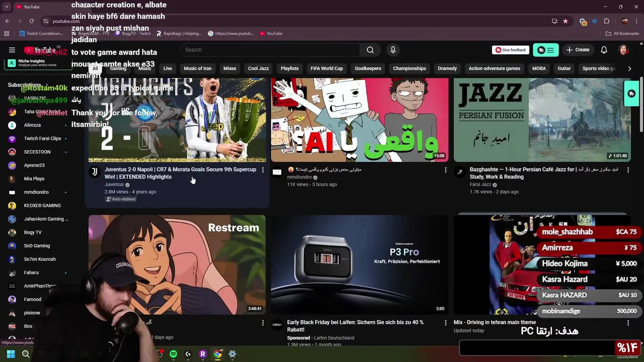Open KEOXER GAMING subscription
The width and height of the screenshot is (644, 362).
coord(42,206)
